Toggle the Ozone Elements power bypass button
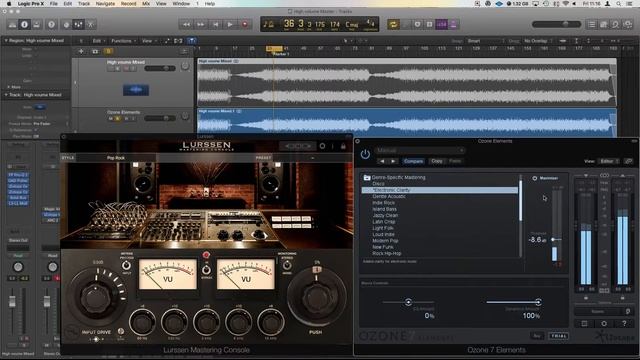640x360 pixels. tap(365, 154)
